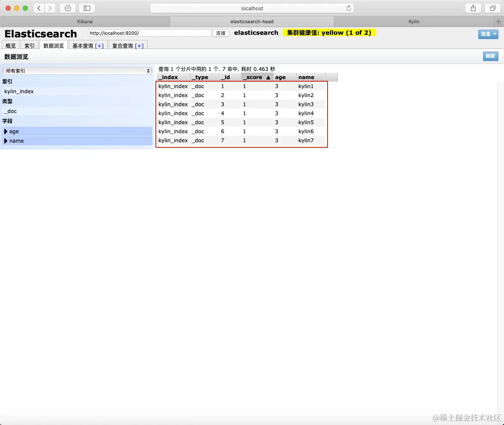Select the 概览 overview tab
504x425 pixels.
(x=10, y=45)
